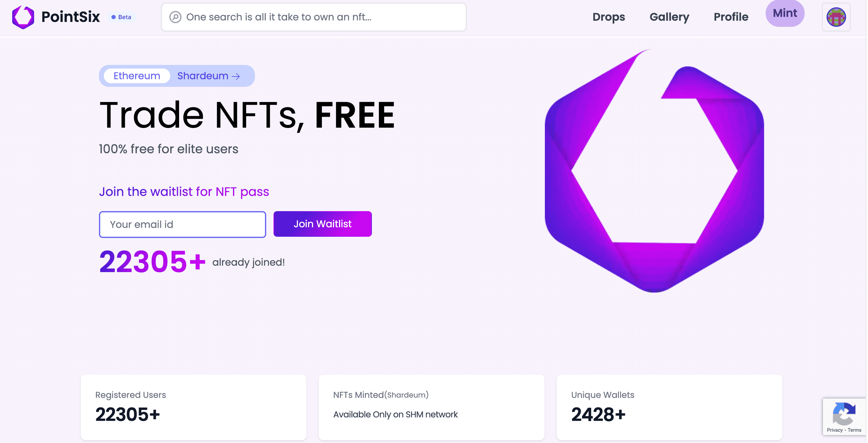Click the PointSix hexagon logo icon
The height and width of the screenshot is (443, 868).
(x=23, y=17)
